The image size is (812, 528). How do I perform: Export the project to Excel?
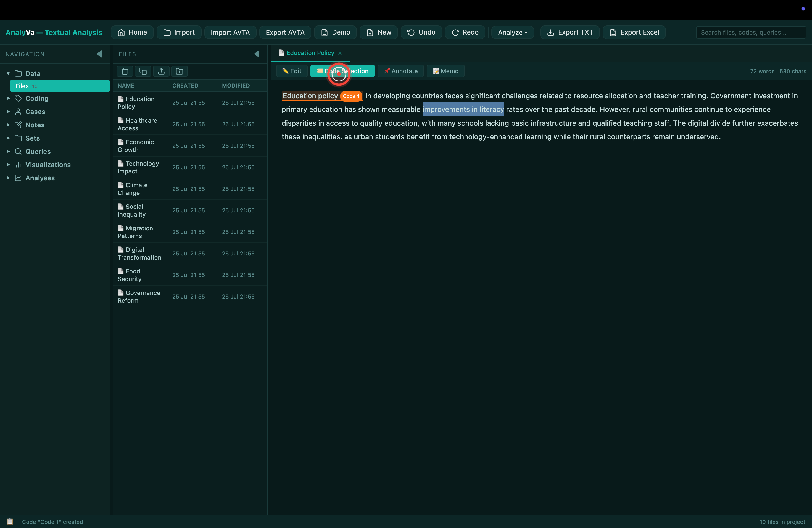coord(634,32)
